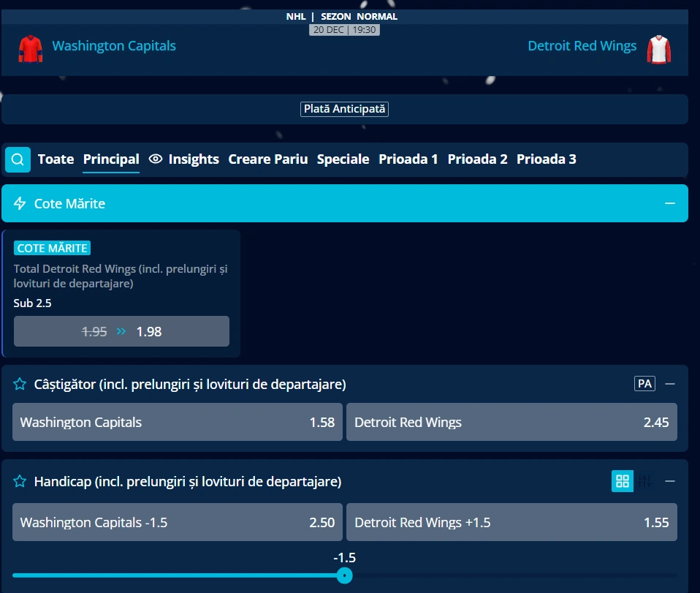Switch Handicap to slider view mode
Viewport: 700px width, 593px height.
tap(645, 481)
